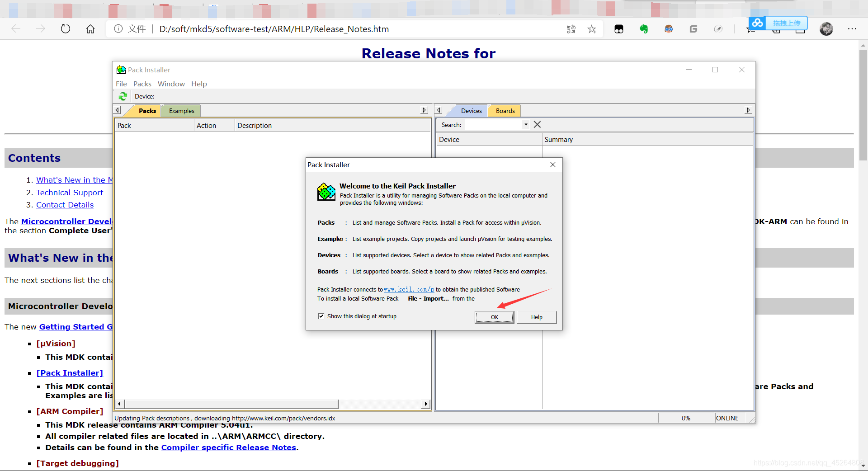Screen dimensions: 868x471
Task: Reload the Release Notes page
Action: 66,29
